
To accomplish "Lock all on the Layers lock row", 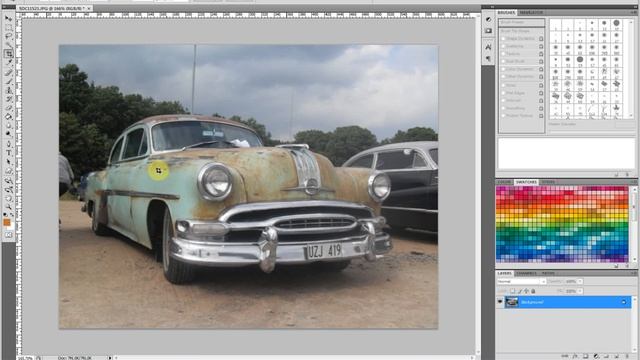I will pyautogui.click(x=533, y=291).
